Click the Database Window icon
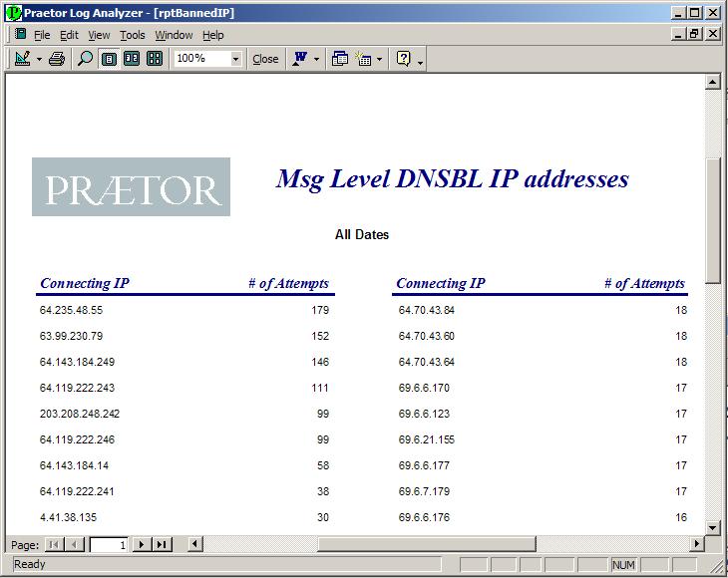 (x=340, y=59)
